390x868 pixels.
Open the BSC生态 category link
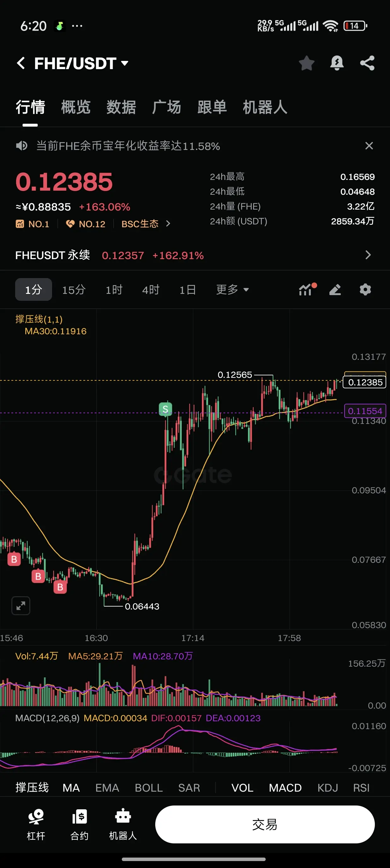pyautogui.click(x=146, y=224)
